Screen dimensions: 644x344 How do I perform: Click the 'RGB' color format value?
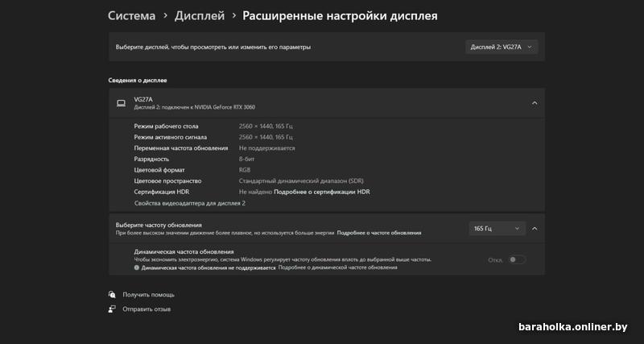[x=245, y=170]
